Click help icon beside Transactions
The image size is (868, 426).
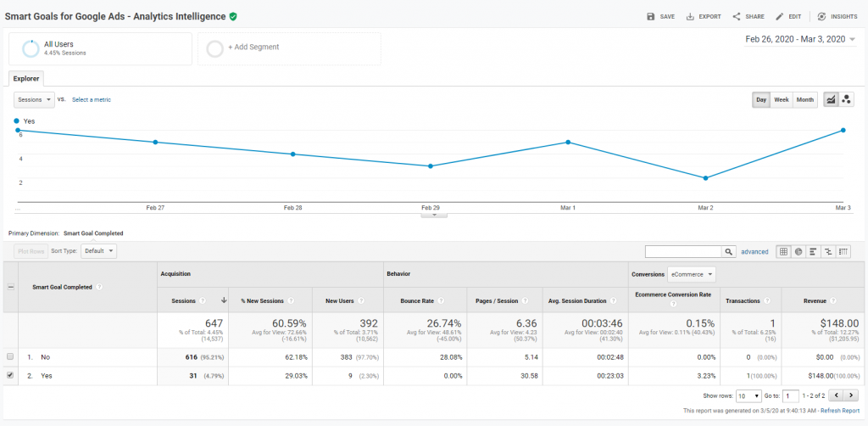(766, 300)
